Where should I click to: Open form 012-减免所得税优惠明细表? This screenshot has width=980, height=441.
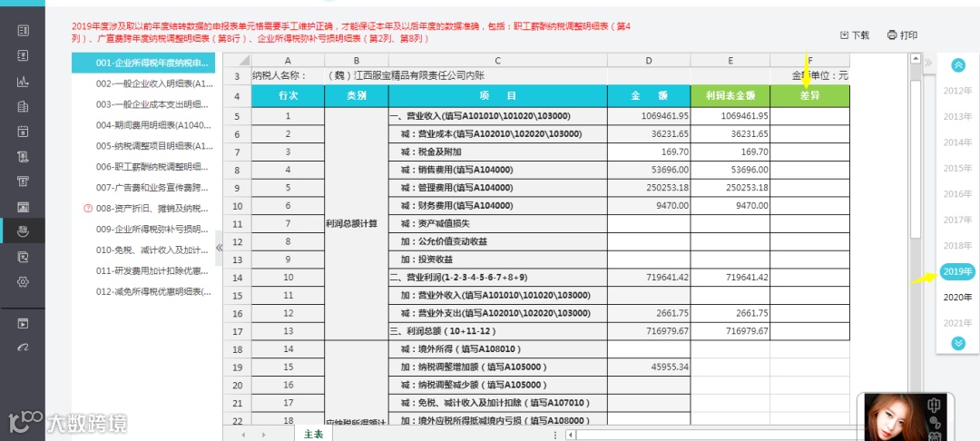[x=153, y=291]
